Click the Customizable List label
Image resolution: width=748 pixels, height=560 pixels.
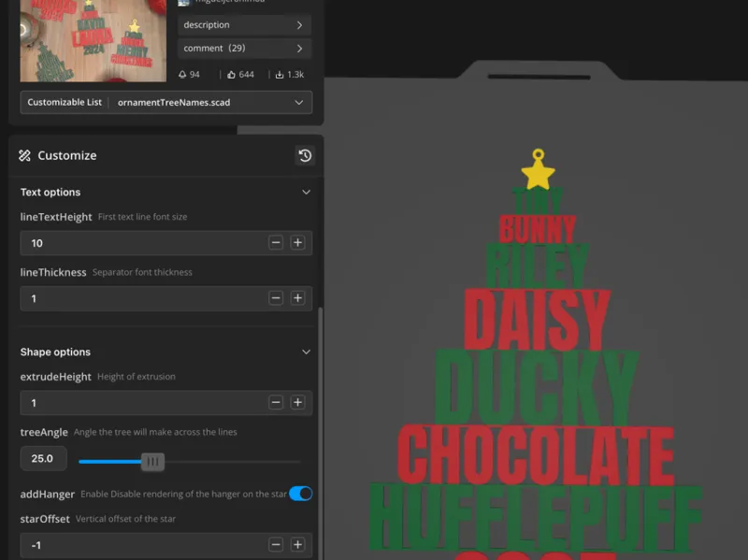[65, 102]
